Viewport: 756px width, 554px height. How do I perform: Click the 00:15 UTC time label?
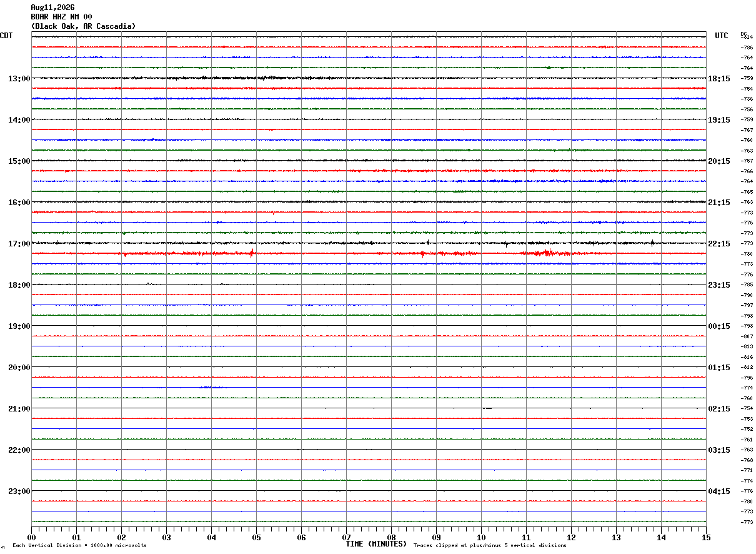point(719,326)
